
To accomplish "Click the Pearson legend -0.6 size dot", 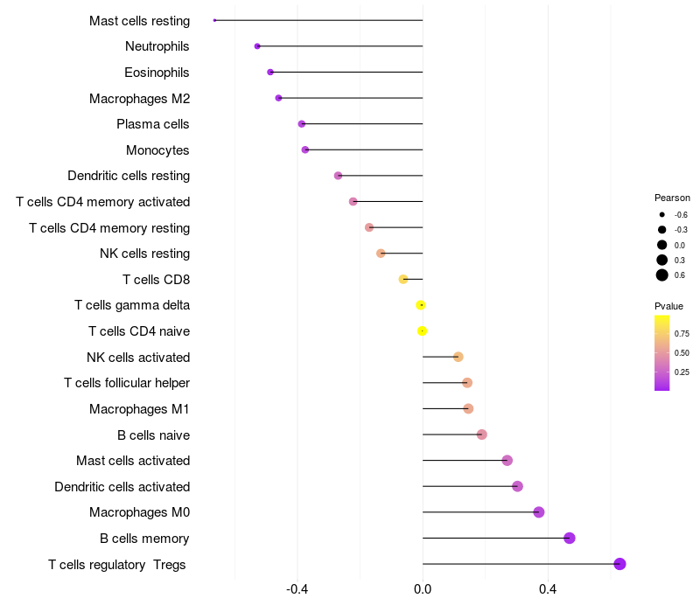I will [662, 214].
